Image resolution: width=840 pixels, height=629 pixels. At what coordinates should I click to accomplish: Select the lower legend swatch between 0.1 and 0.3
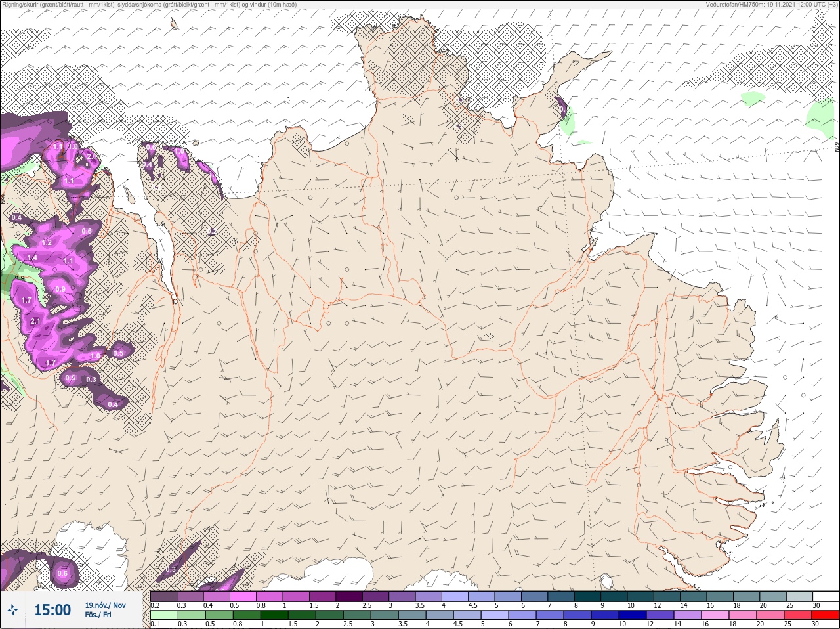click(164, 615)
